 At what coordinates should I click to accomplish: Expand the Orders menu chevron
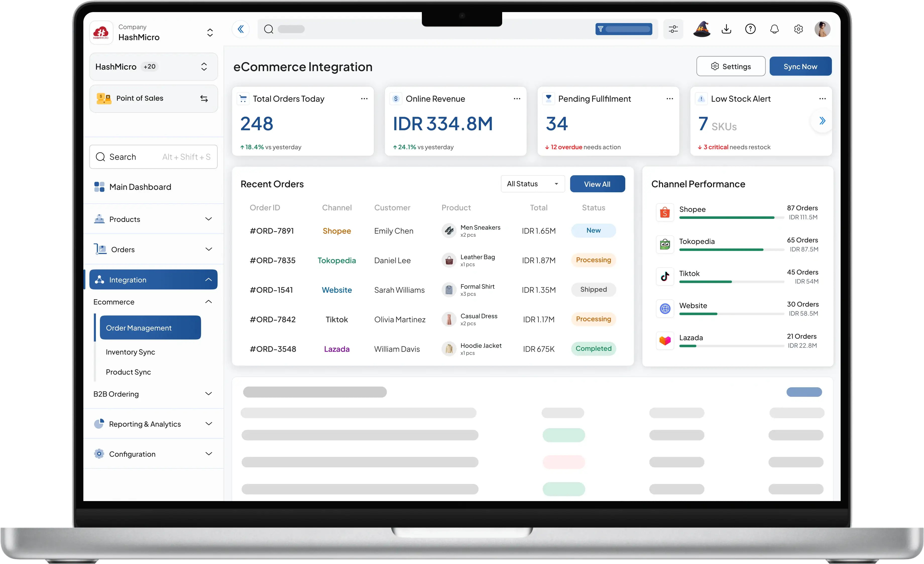209,249
